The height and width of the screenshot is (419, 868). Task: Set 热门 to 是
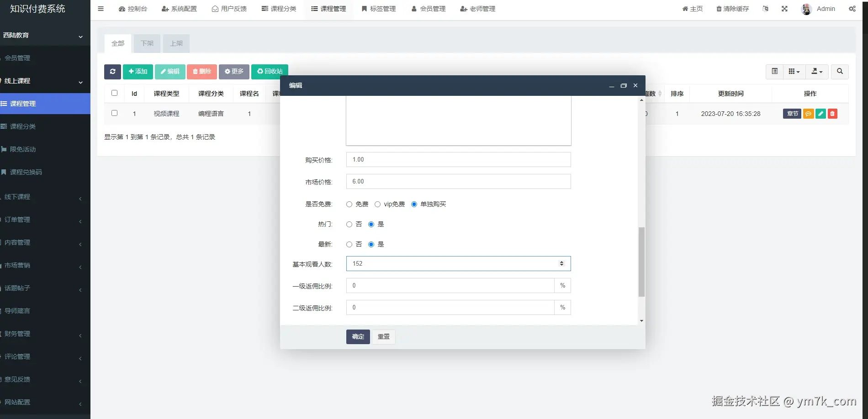point(371,225)
